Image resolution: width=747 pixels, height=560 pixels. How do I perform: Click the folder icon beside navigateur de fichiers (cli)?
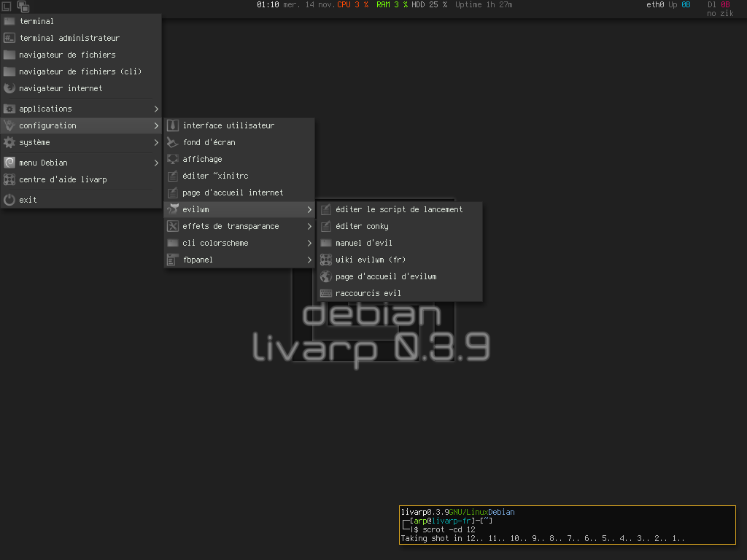coord(9,71)
